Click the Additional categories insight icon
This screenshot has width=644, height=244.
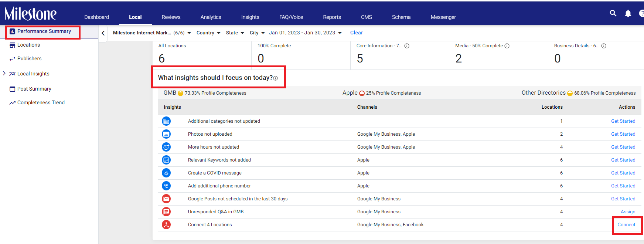click(x=166, y=121)
